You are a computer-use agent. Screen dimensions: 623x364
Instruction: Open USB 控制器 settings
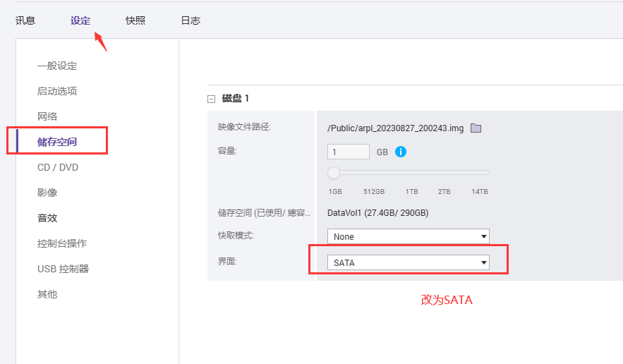[x=63, y=269]
